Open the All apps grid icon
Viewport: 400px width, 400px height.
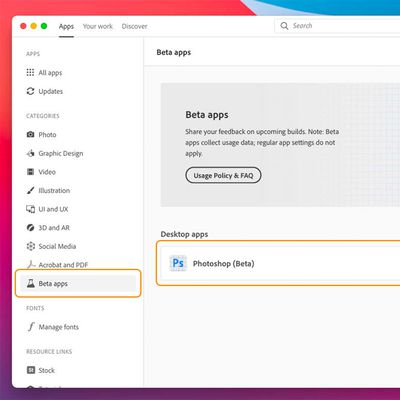click(30, 72)
